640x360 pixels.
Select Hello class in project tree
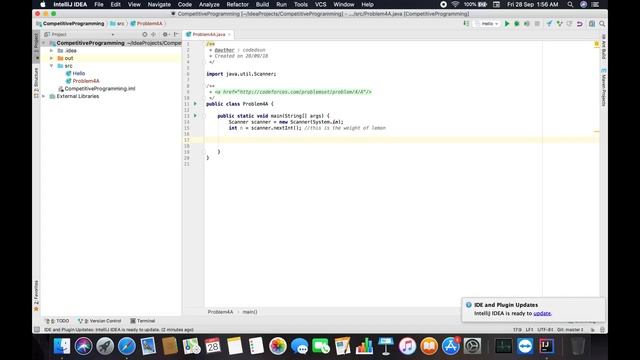click(75, 73)
